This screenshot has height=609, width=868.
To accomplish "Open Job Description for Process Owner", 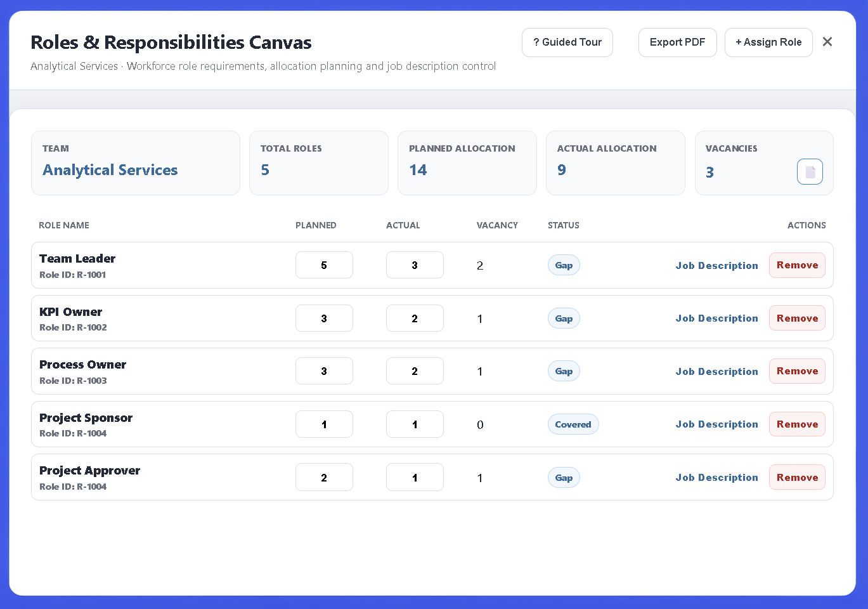I will coord(716,372).
